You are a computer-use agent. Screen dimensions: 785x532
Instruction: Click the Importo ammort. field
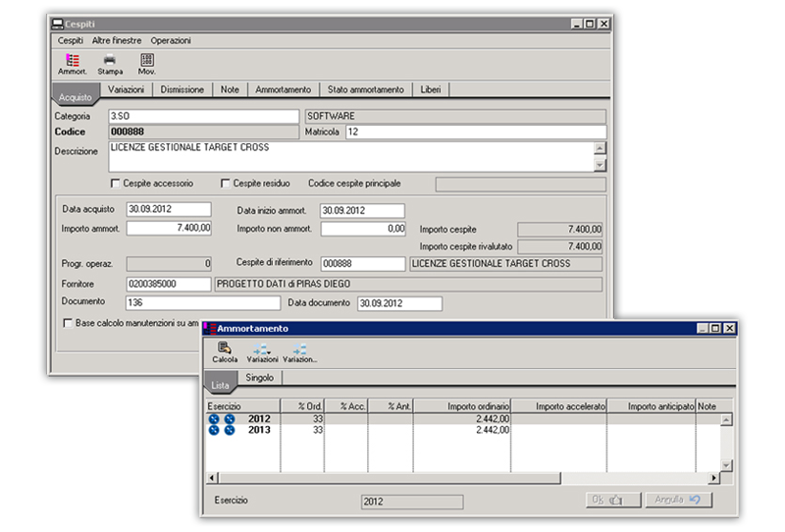[x=169, y=229]
